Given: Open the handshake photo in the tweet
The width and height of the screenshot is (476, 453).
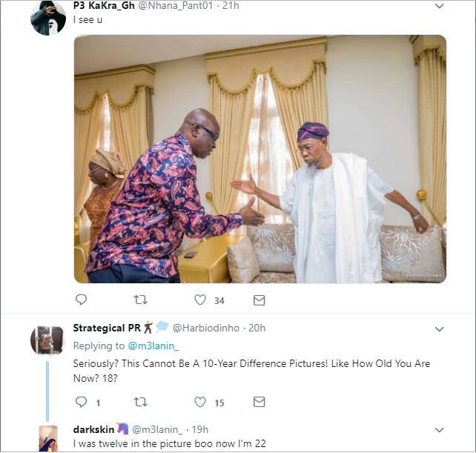Looking at the screenshot, I should pyautogui.click(x=260, y=159).
